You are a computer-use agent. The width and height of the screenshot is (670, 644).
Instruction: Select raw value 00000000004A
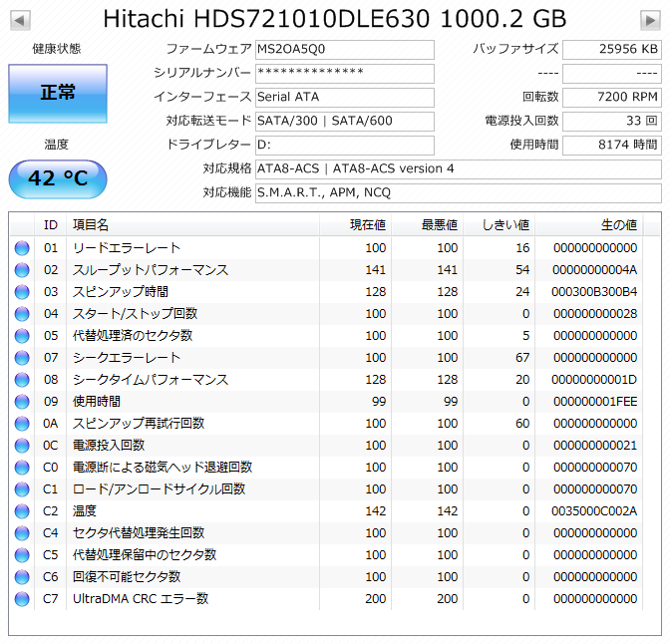click(x=595, y=270)
